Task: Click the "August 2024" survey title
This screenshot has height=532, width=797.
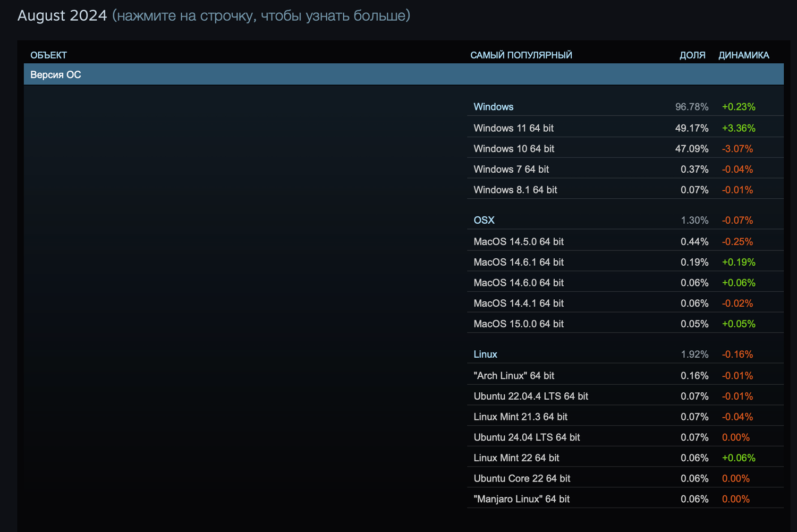Action: 62,16
